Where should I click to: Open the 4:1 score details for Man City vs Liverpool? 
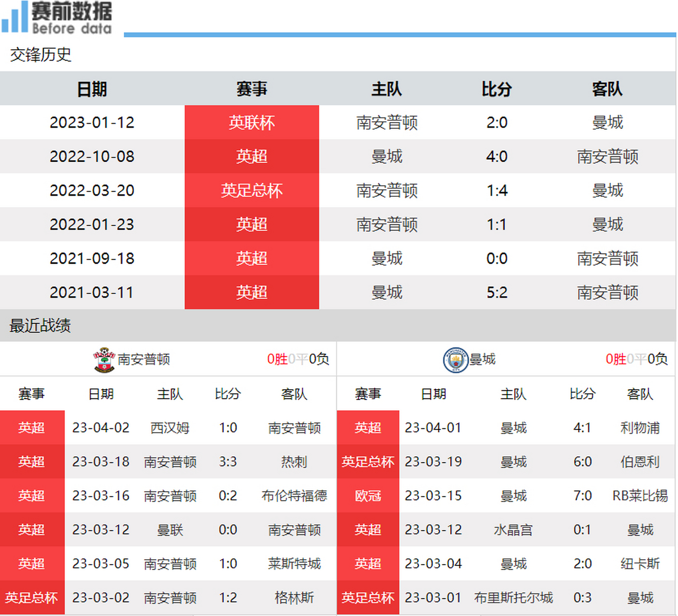click(x=582, y=428)
